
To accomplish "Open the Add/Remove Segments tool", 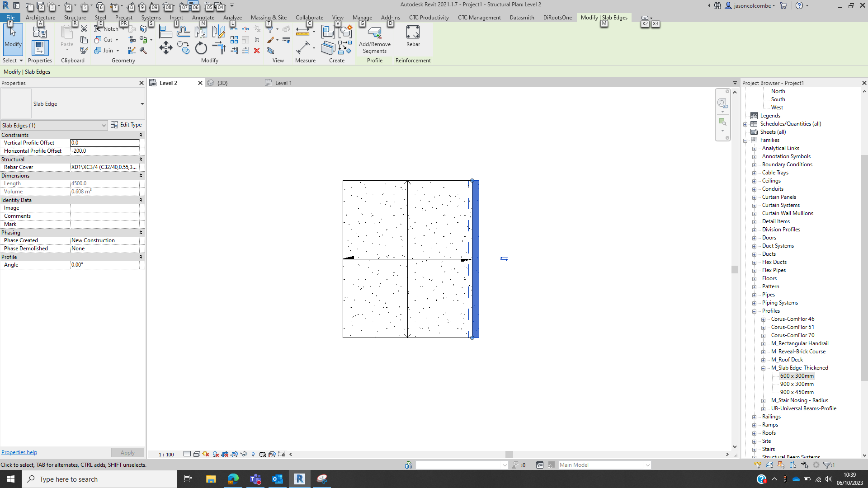I will 374,38.
